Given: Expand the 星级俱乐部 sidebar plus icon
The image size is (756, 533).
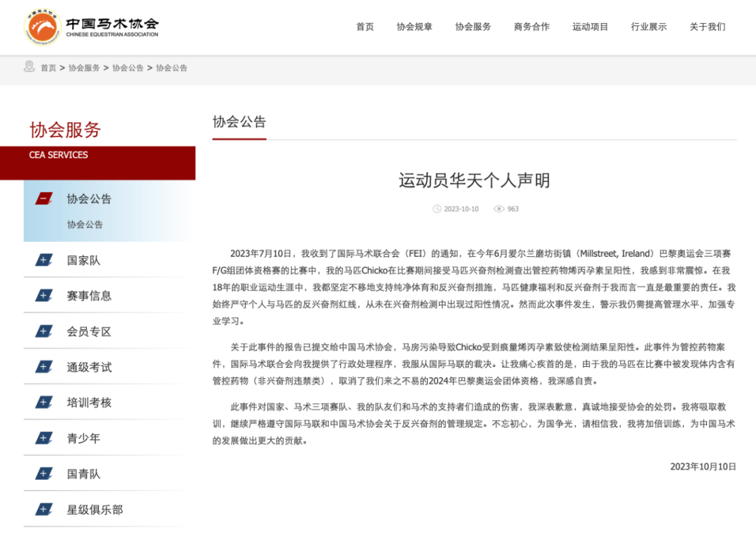Looking at the screenshot, I should 44,509.
